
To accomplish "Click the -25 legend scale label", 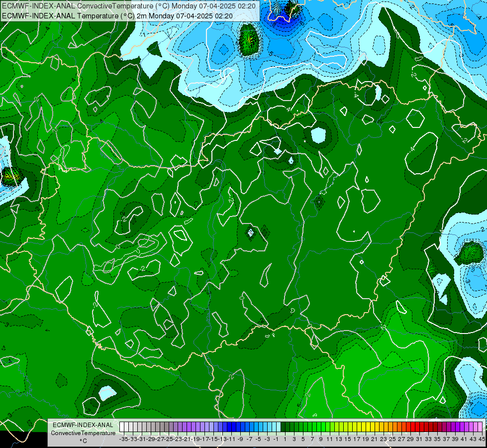I will pyautogui.click(x=169, y=439).
